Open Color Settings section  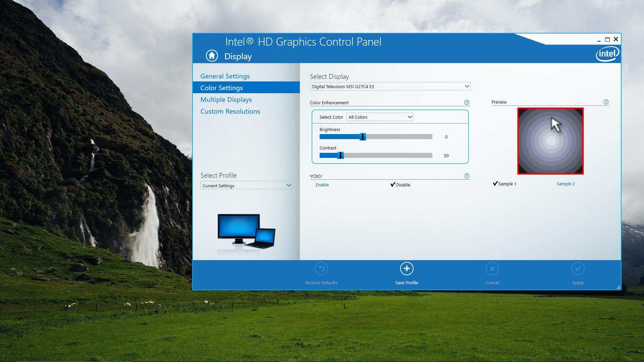(246, 87)
